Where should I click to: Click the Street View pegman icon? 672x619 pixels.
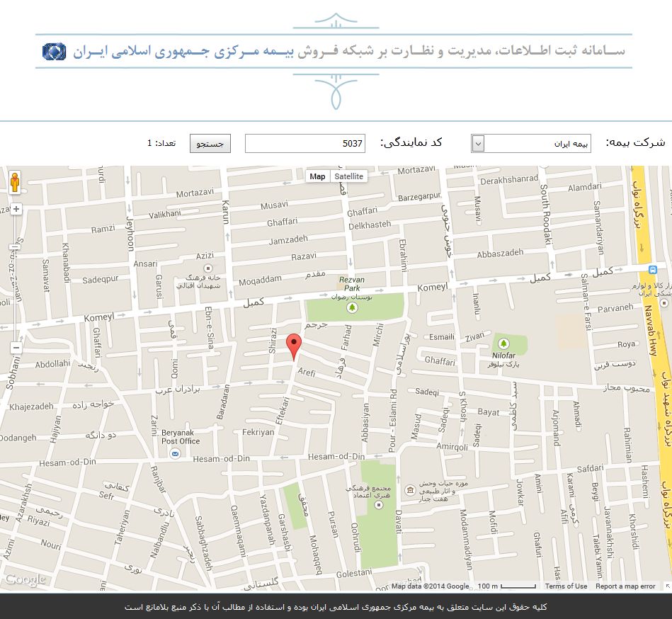(x=16, y=183)
